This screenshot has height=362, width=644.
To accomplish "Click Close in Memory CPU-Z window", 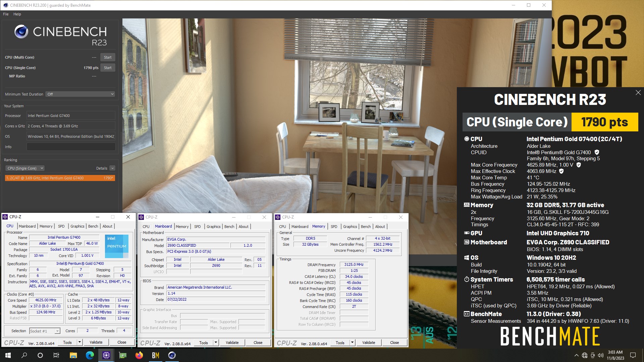I will click(x=394, y=343).
